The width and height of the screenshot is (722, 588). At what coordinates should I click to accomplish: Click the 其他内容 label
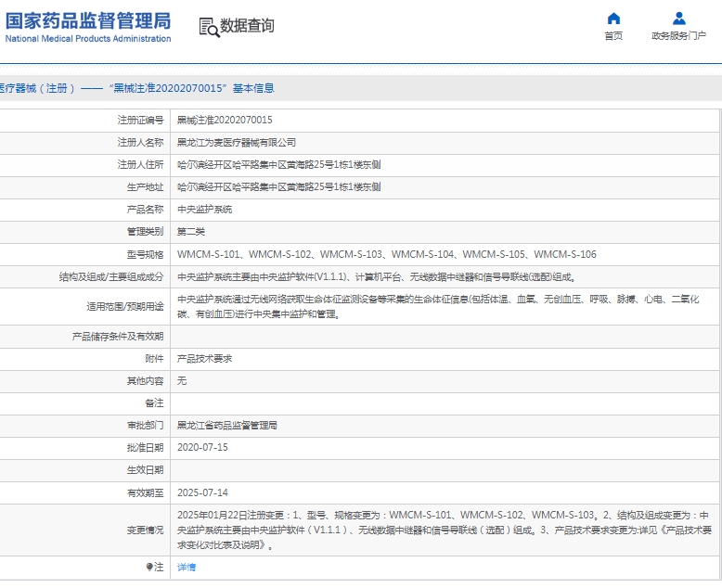tap(145, 381)
